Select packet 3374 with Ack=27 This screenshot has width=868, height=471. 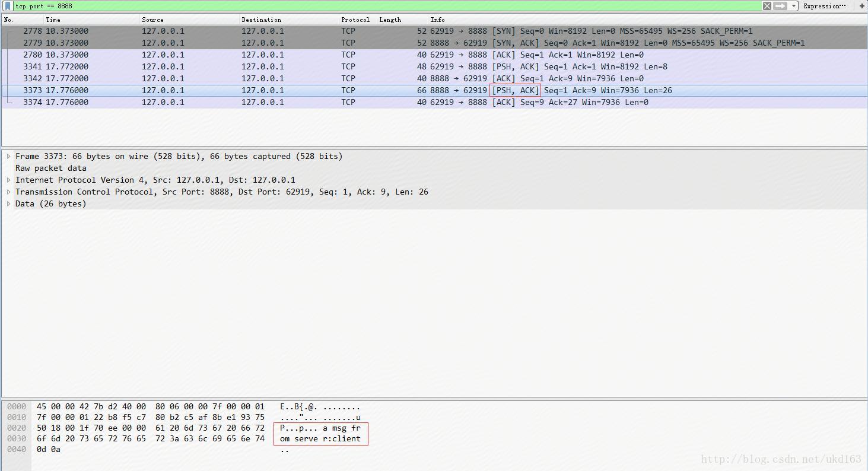434,102
